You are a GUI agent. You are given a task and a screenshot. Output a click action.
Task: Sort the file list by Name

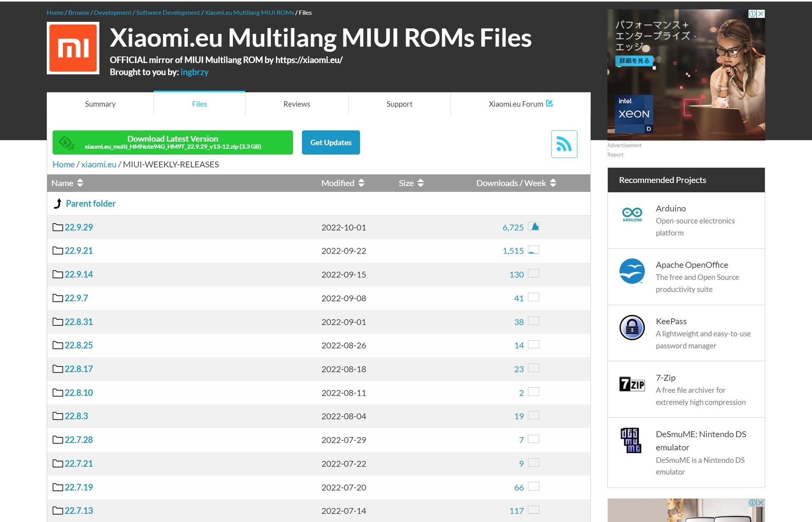click(x=67, y=183)
